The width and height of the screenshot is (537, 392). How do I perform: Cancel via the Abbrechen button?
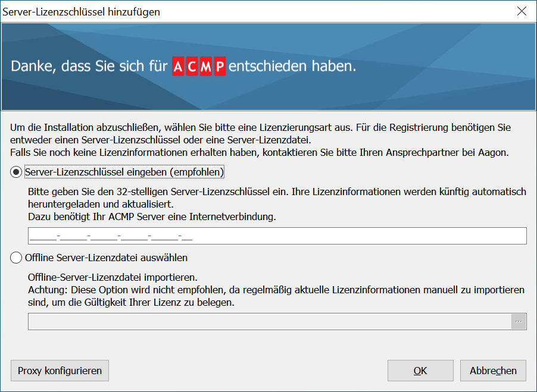[x=492, y=370]
